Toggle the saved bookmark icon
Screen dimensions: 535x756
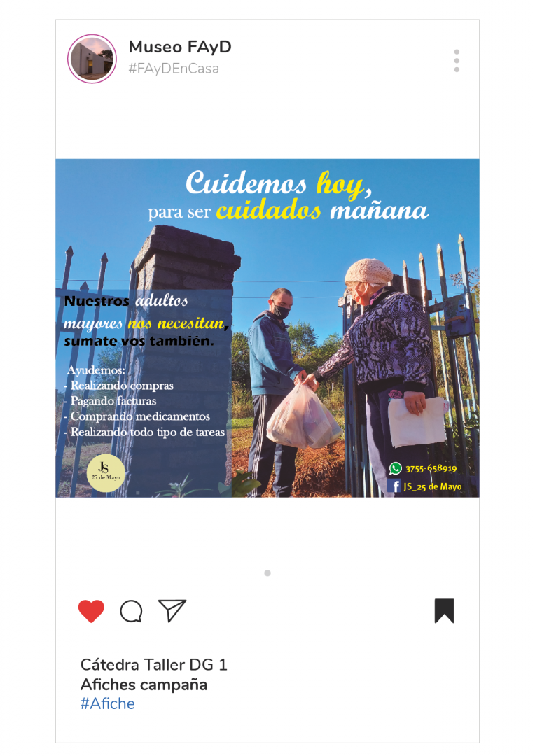tap(444, 611)
